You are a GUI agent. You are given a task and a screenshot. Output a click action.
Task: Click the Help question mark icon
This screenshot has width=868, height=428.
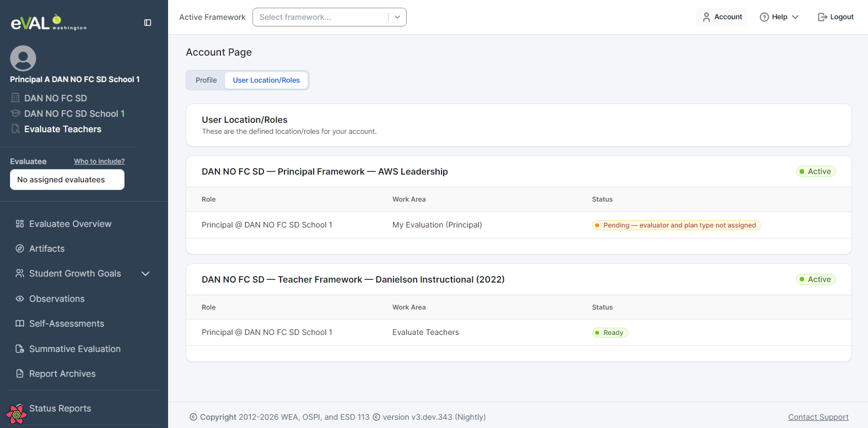(x=764, y=17)
